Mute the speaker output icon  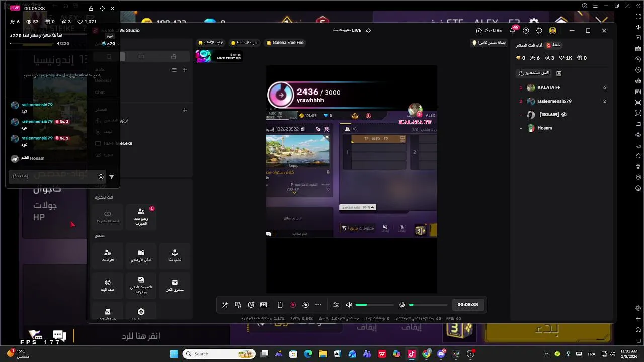pos(349,305)
